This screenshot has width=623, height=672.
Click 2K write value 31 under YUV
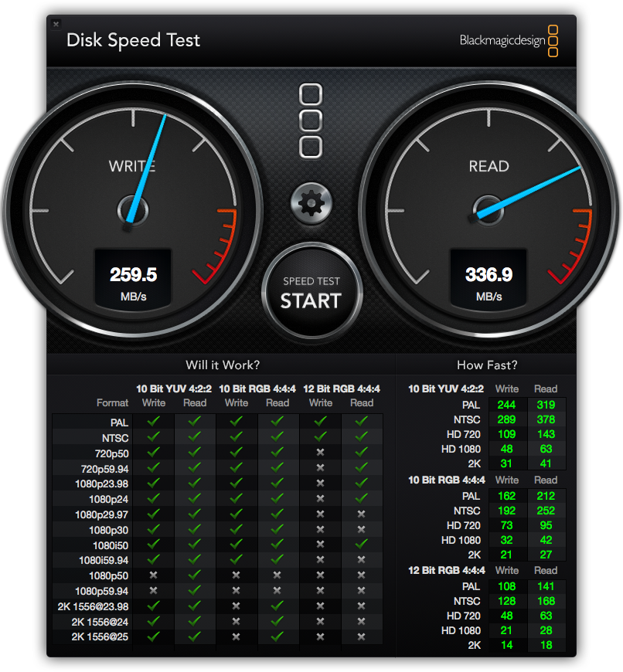(x=506, y=463)
